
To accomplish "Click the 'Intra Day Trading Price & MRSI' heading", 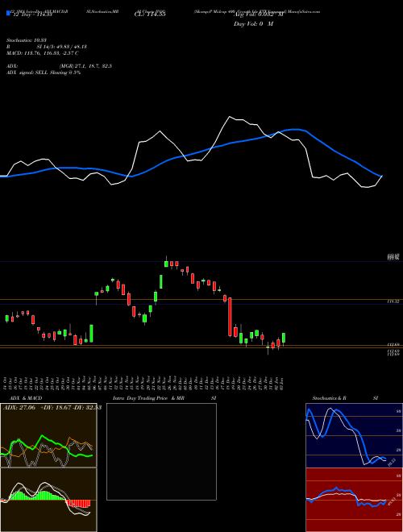I will click(164, 398).
